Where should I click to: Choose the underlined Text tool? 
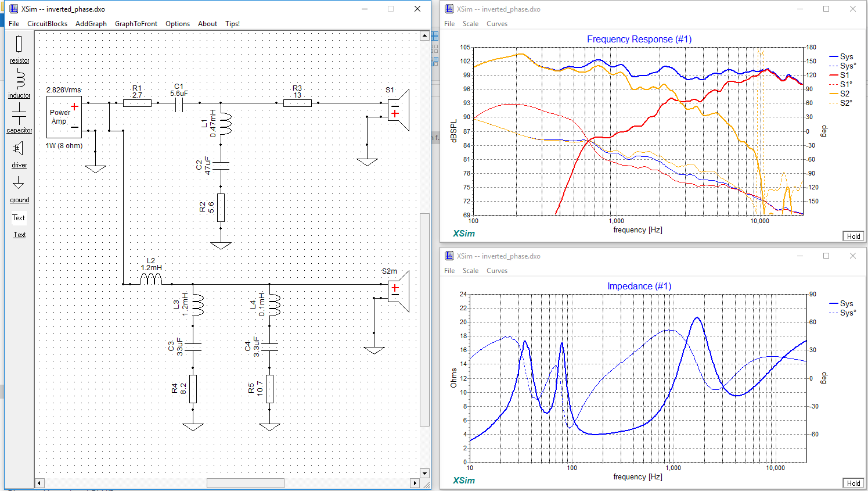pos(19,235)
